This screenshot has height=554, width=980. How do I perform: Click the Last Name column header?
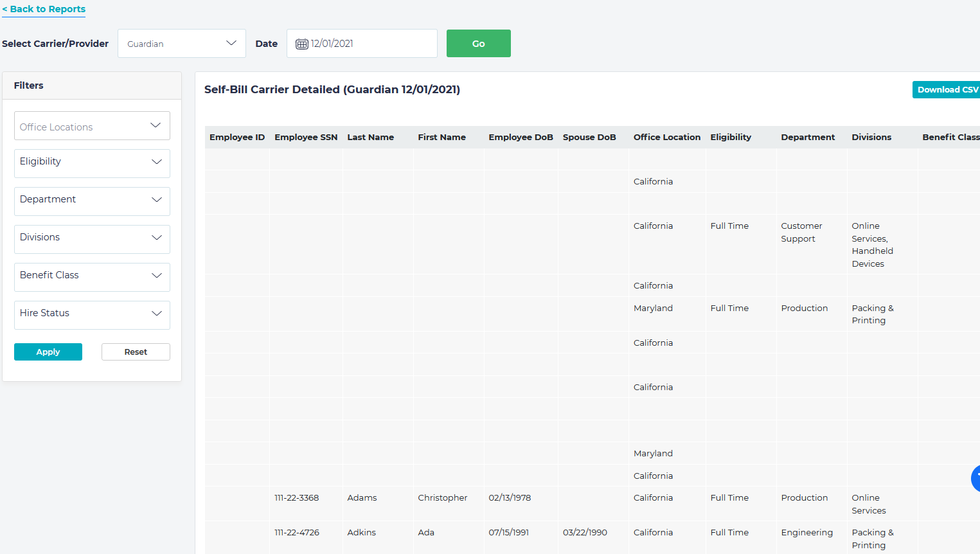click(x=371, y=138)
